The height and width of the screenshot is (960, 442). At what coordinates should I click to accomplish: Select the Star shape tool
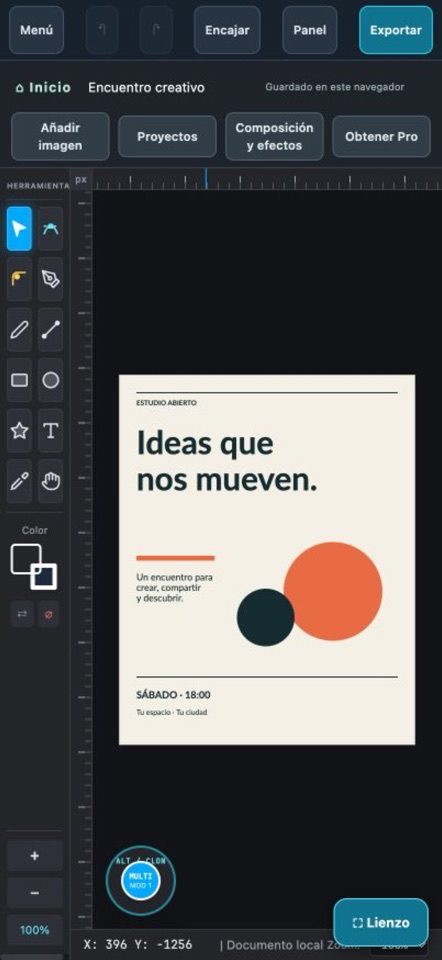click(x=19, y=430)
